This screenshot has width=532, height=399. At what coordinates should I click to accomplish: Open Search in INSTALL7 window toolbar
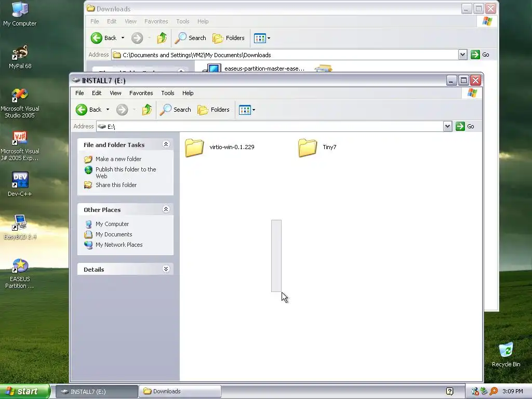point(176,110)
